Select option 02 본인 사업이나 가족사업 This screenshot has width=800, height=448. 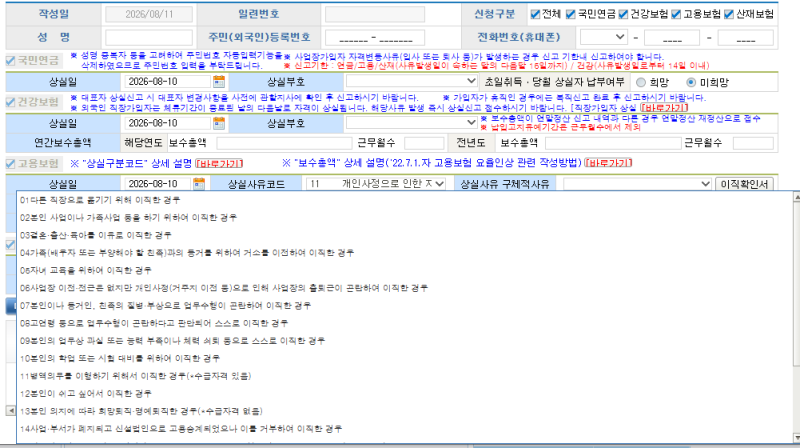tap(404, 217)
